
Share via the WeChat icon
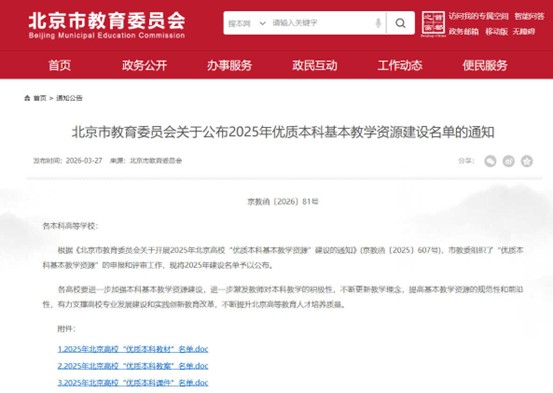[490, 161]
